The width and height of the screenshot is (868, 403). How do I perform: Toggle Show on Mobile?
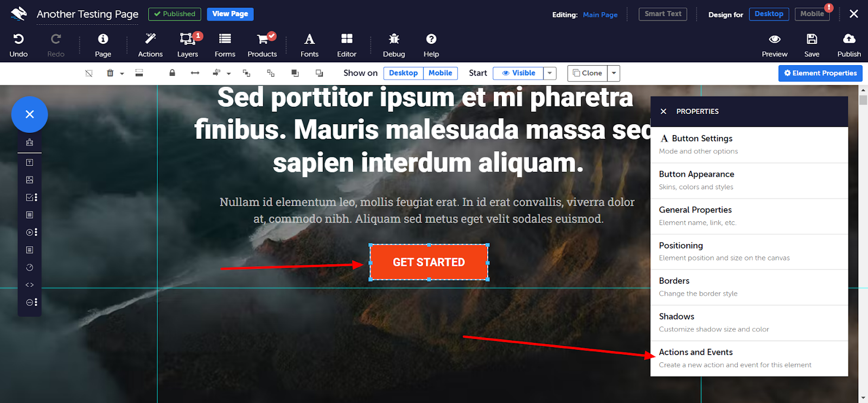coord(440,73)
